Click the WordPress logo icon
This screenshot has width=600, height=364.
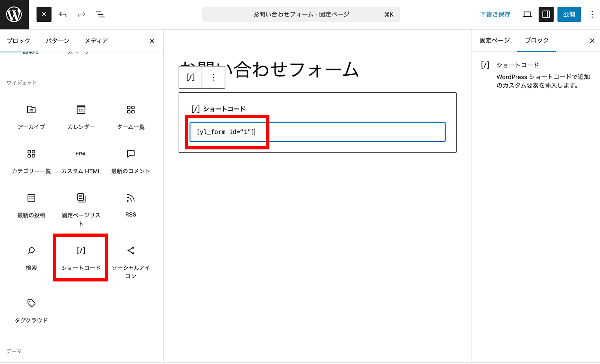point(14,14)
